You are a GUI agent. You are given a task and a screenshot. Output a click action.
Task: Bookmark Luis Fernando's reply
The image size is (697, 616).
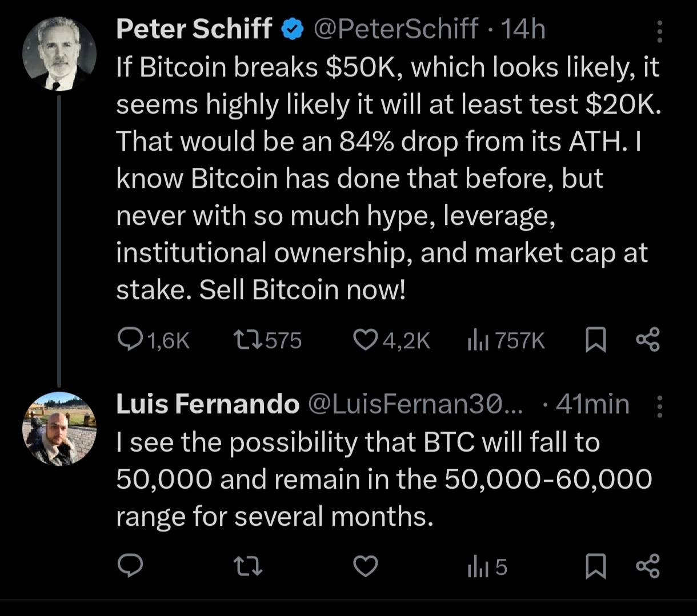pyautogui.click(x=596, y=566)
